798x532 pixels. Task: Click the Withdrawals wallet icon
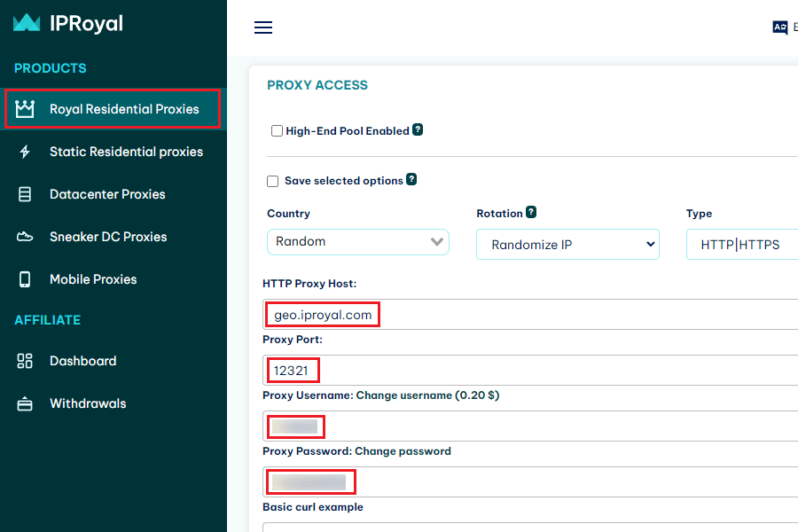pos(25,403)
